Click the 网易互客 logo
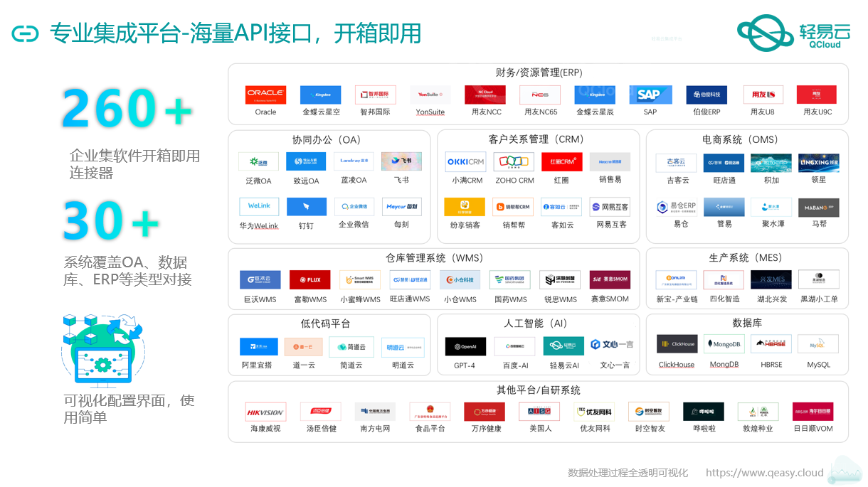The width and height of the screenshot is (868, 487). point(610,207)
